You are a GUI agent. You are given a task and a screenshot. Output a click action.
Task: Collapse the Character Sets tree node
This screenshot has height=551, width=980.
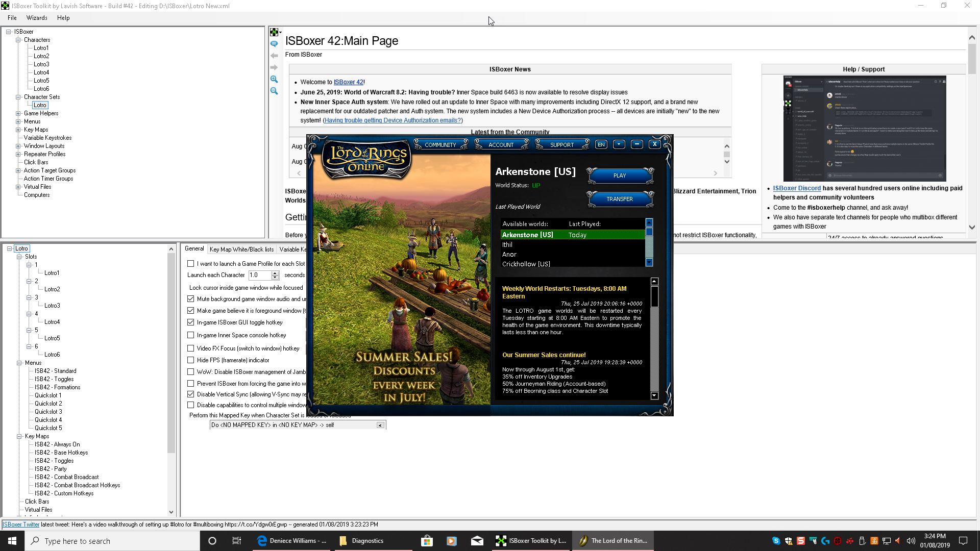18,97
